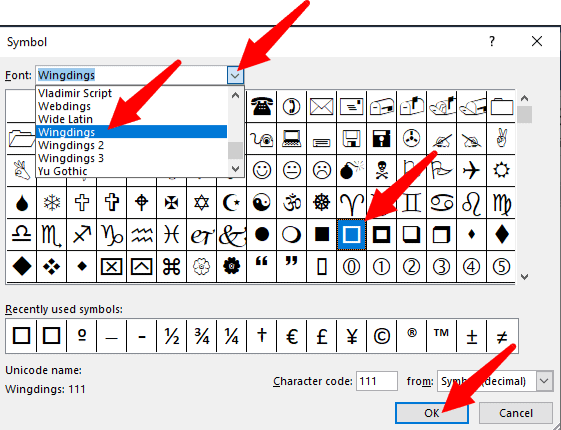Click font list scroll up arrow
The width and height of the screenshot is (561, 430).
[235, 95]
